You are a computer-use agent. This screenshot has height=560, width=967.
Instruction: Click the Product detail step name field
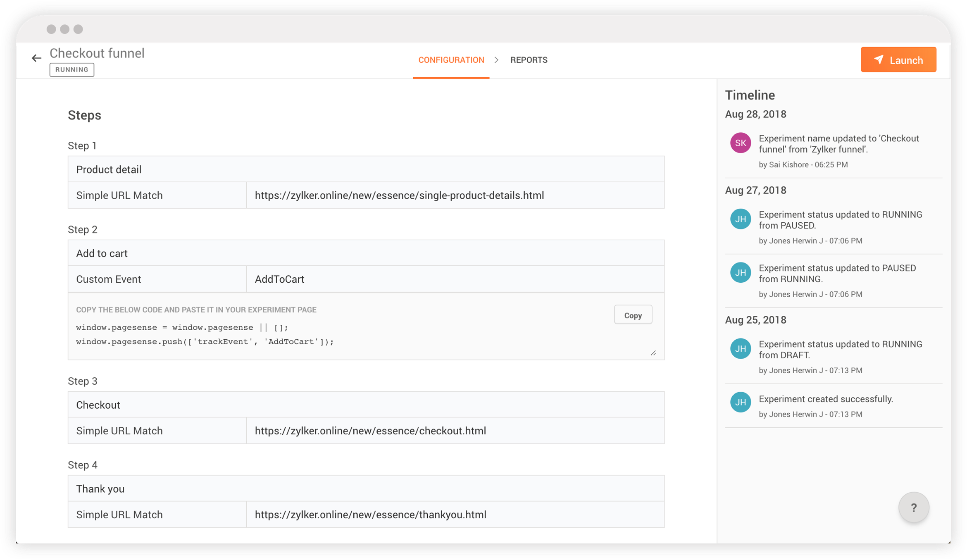tap(366, 169)
